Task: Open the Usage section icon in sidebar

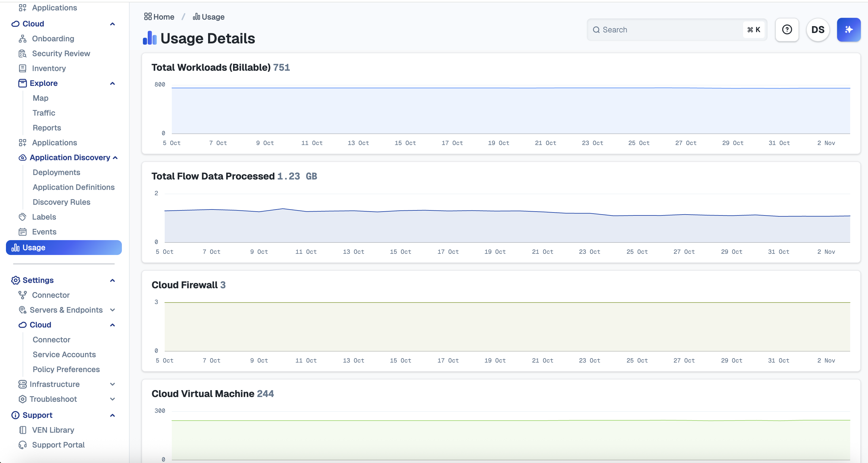Action: coord(15,247)
